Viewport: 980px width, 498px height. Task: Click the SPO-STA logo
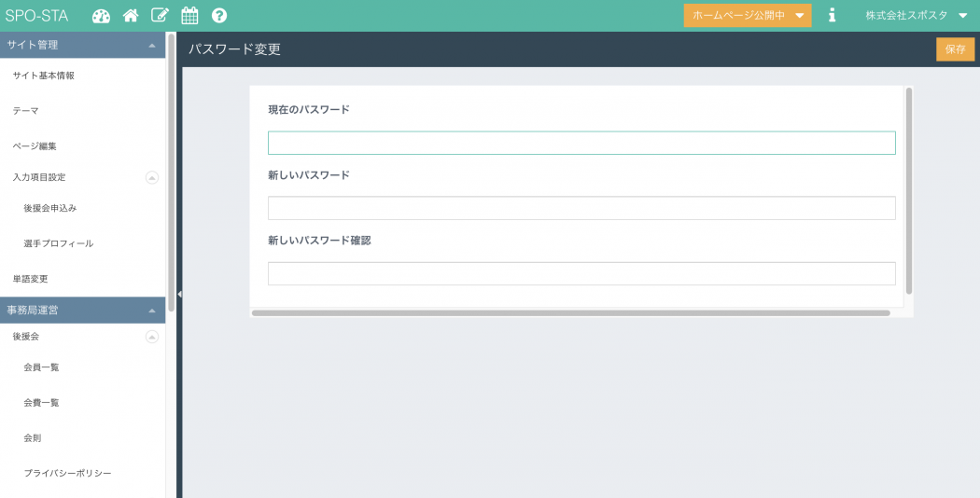click(37, 16)
